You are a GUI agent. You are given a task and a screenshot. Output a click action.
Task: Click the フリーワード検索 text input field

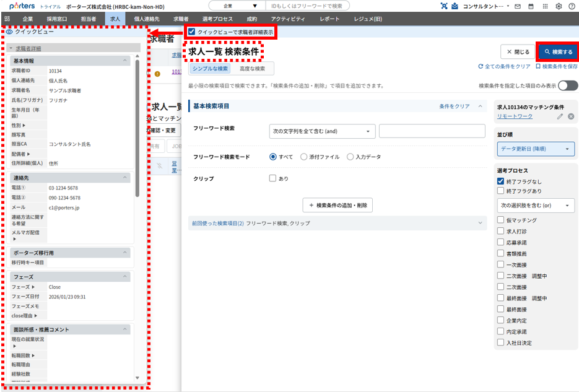pos(432,131)
